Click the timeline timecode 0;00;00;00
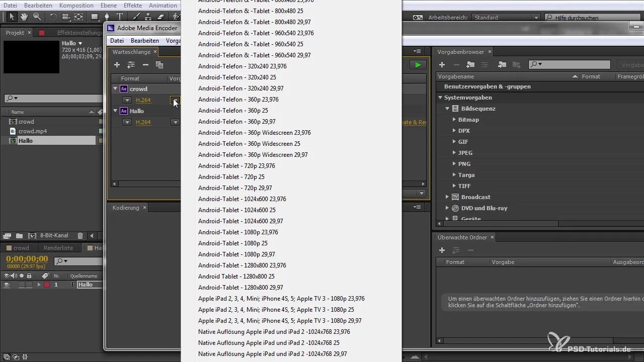Image resolution: width=644 pixels, height=362 pixels. pyautogui.click(x=27, y=259)
